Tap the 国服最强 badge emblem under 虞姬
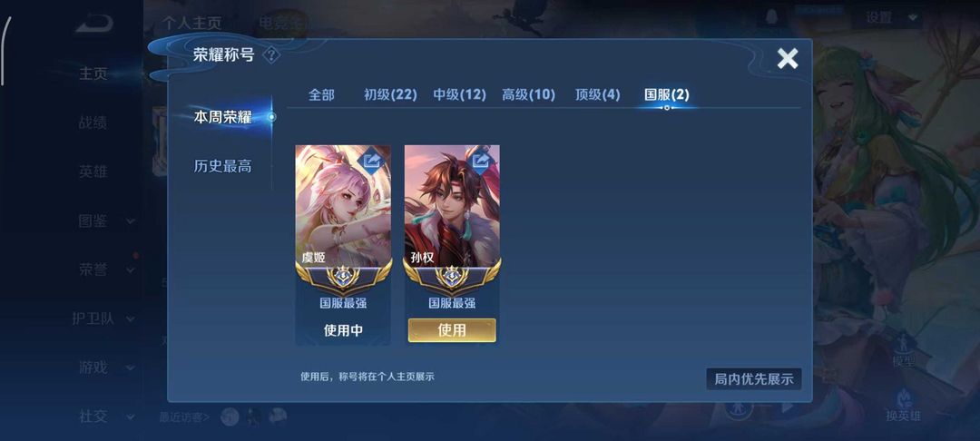 point(343,277)
